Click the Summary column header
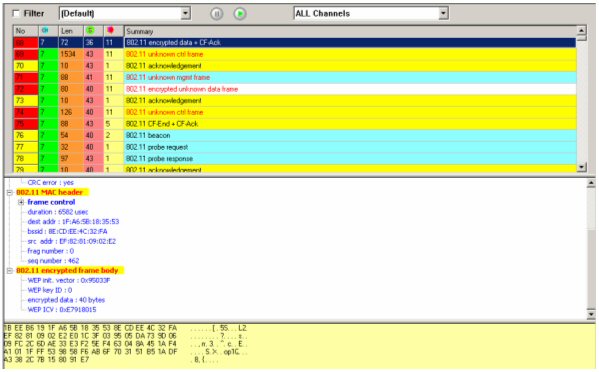 point(350,31)
